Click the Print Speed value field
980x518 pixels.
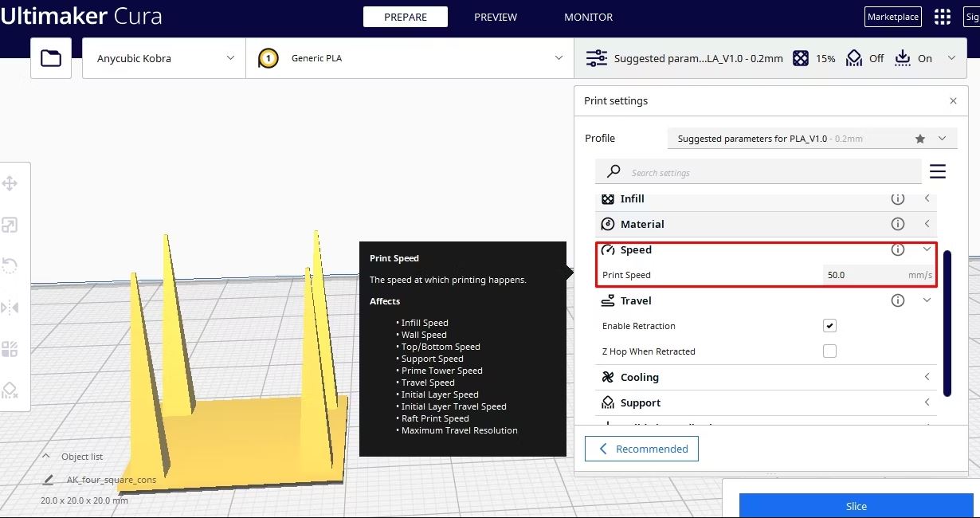879,275
